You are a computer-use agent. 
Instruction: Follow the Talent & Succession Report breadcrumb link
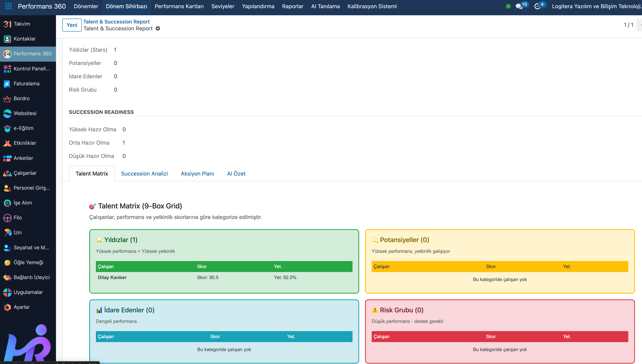[116, 22]
